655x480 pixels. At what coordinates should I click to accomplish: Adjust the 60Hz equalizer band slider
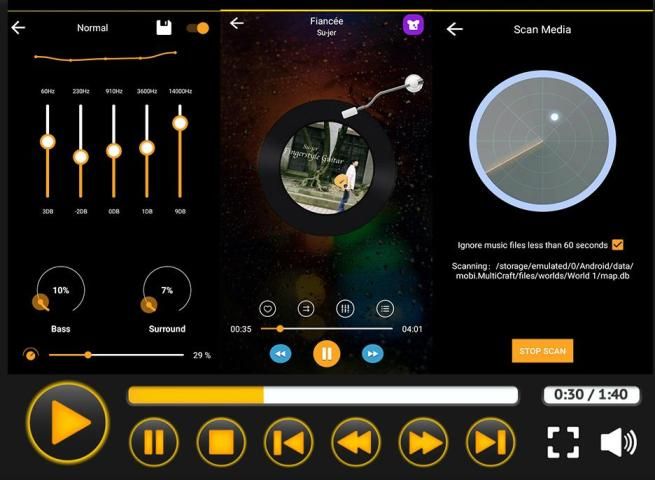[x=47, y=142]
